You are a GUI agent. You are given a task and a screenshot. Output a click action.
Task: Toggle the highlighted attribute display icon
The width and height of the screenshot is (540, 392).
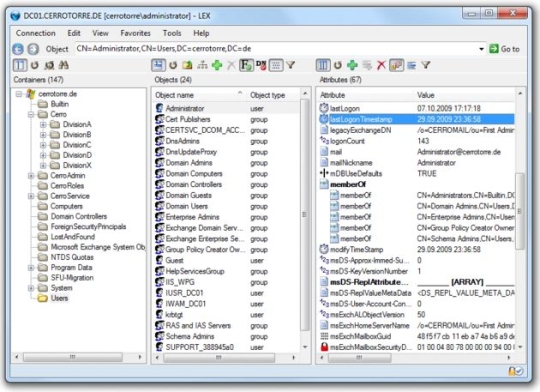396,65
